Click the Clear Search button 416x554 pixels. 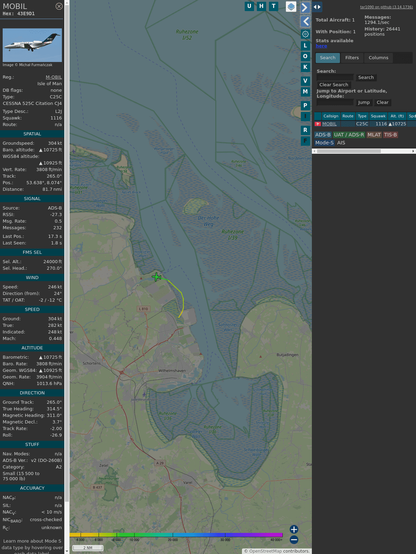(334, 85)
